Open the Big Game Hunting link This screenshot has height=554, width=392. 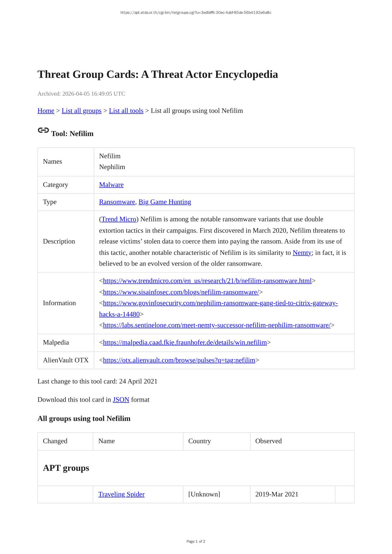click(165, 202)
